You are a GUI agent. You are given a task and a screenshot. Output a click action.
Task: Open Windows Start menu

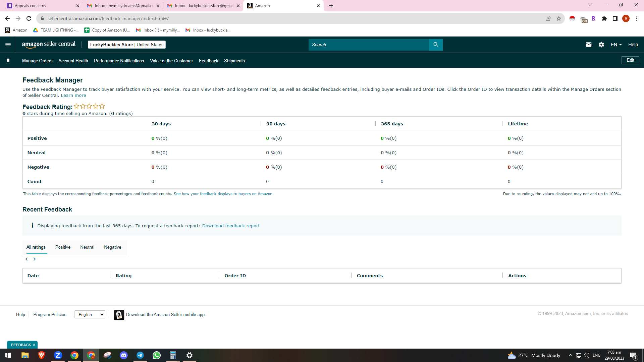click(8, 355)
